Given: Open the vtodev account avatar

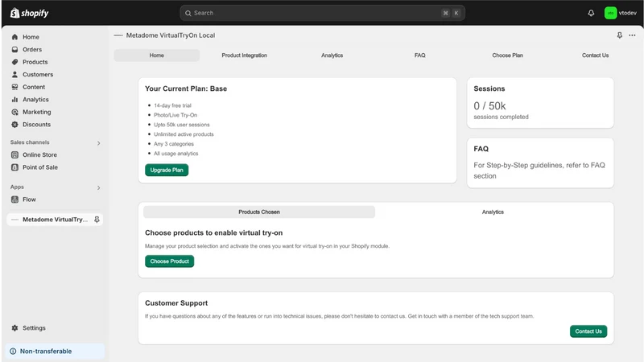Looking at the screenshot, I should point(610,13).
